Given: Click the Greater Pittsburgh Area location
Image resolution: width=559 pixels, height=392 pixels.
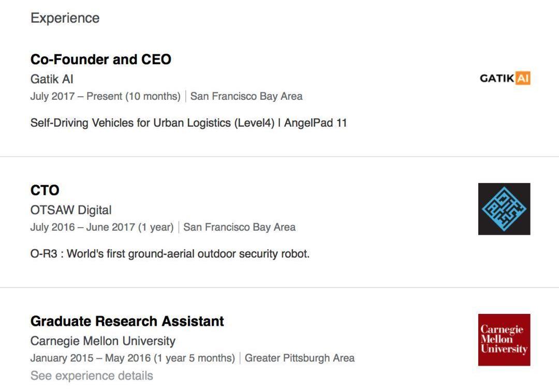Looking at the screenshot, I should [300, 358].
